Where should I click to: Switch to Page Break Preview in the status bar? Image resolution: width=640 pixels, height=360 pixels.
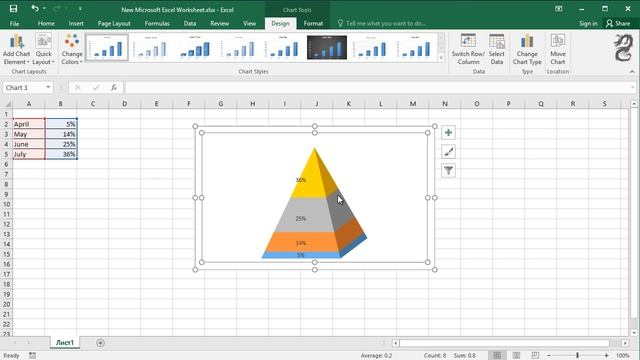[535, 356]
